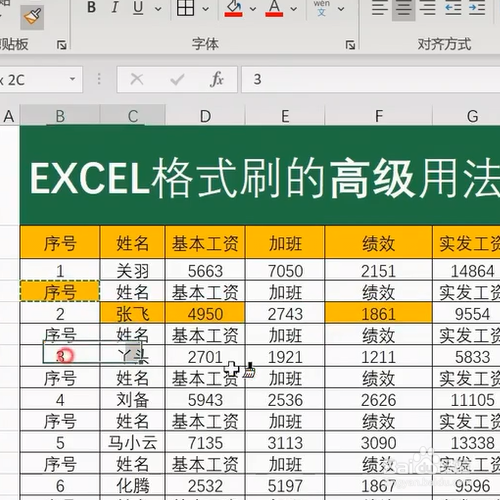Toggle Italic formatting

tap(115, 7)
